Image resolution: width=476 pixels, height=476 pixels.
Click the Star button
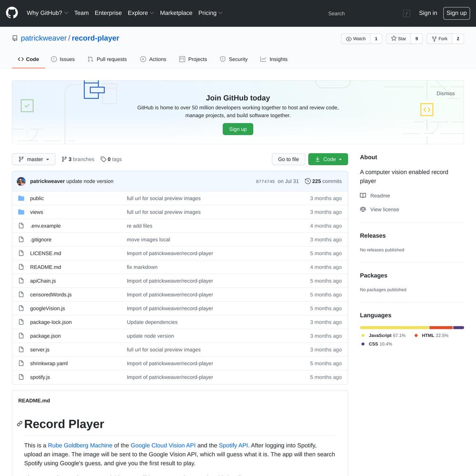pyautogui.click(x=398, y=39)
